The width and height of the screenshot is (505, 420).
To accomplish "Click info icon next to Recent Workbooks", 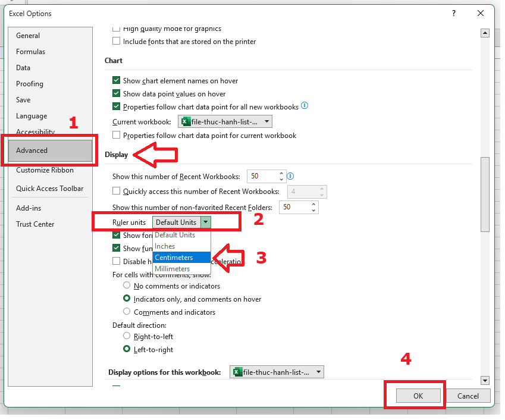I will coord(291,177).
